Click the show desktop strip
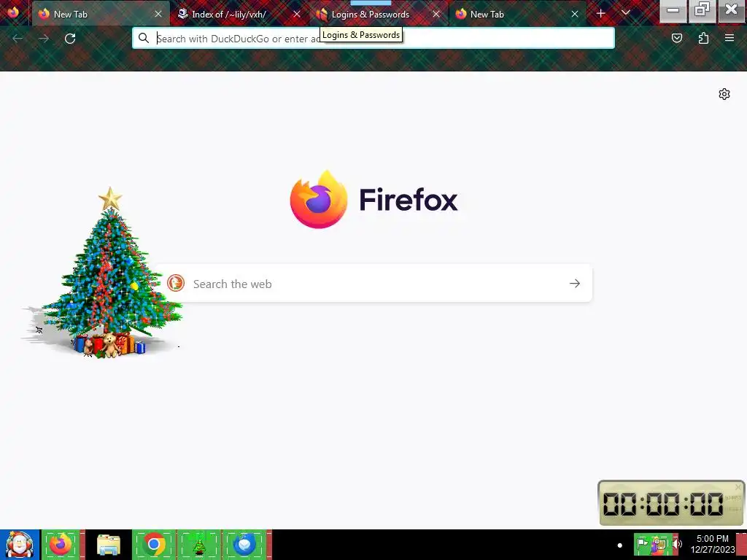Screen dimensions: 747x560 click(x=742, y=544)
